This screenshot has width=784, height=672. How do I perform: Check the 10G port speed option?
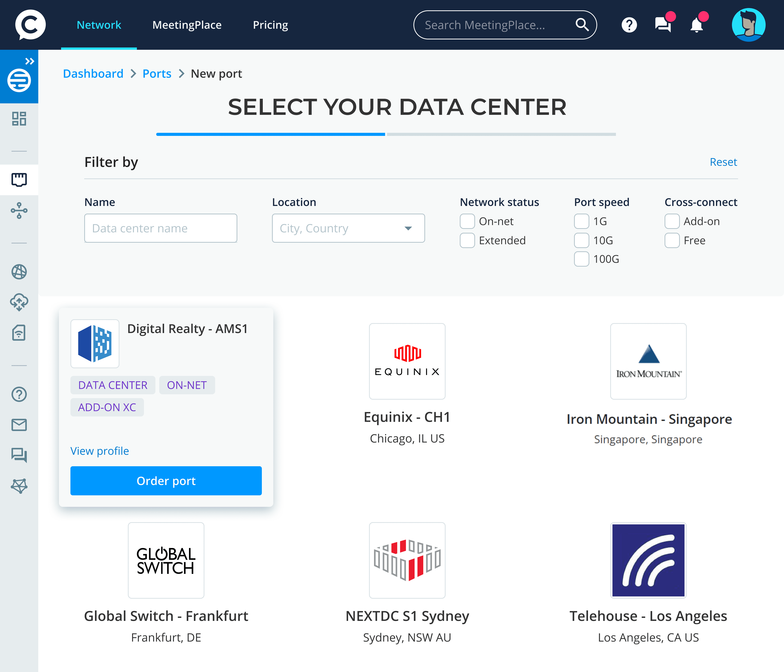click(x=581, y=240)
